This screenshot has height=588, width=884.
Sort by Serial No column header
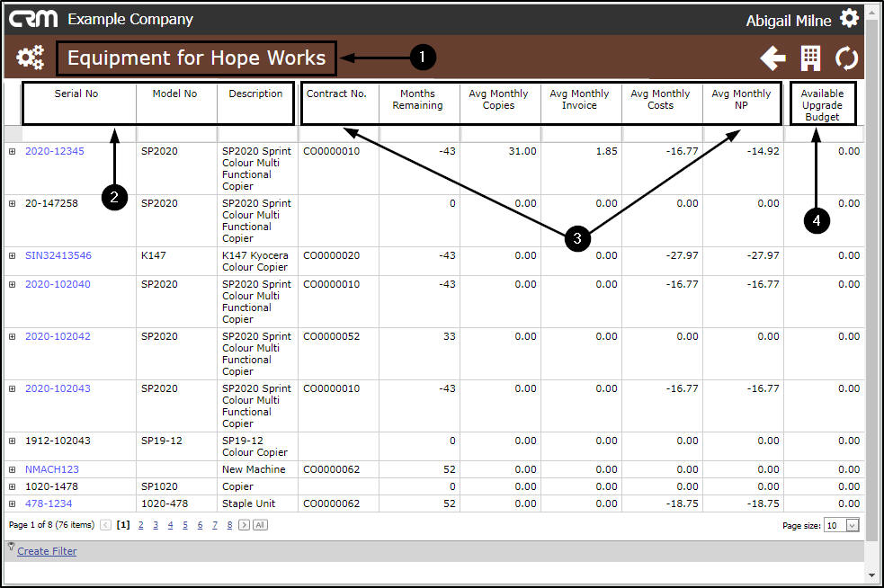point(76,94)
